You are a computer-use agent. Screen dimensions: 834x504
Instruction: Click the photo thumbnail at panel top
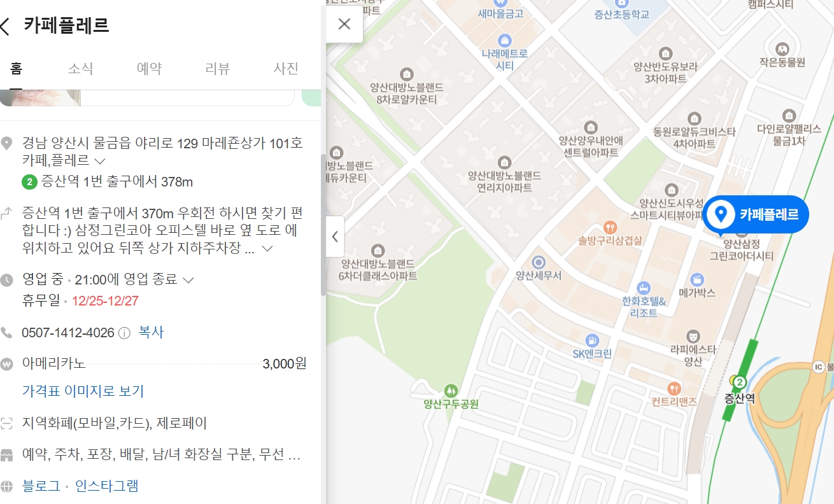tap(39, 97)
